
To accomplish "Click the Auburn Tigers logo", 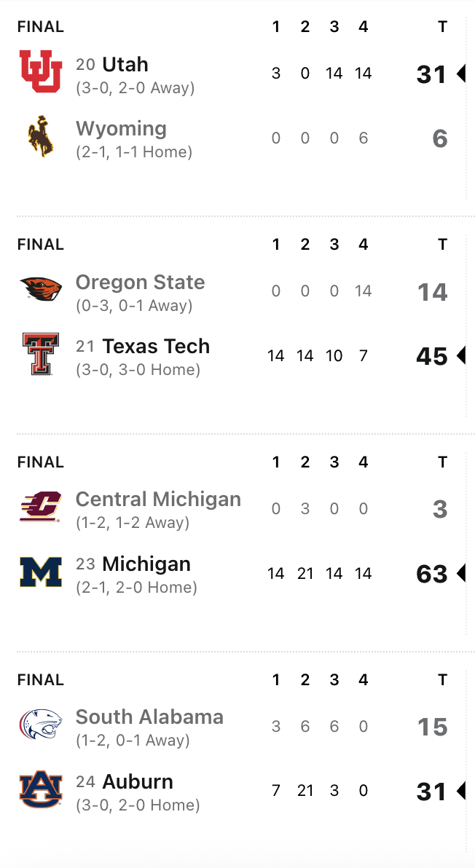I will [x=41, y=789].
